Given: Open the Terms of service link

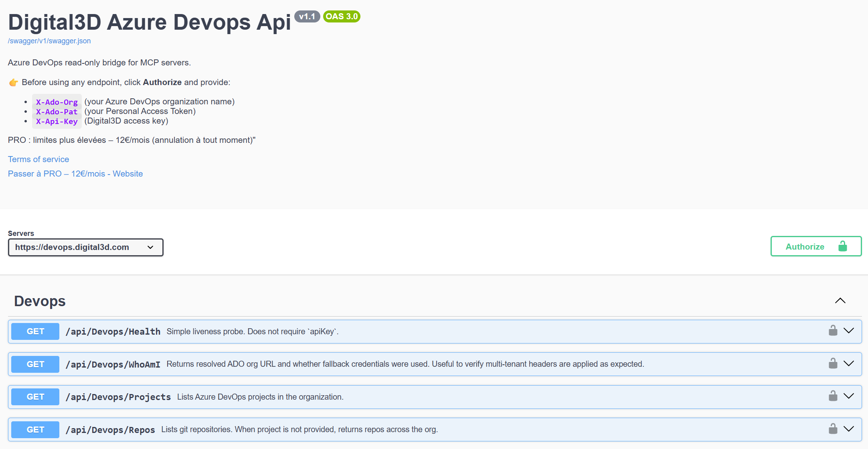Looking at the screenshot, I should (38, 159).
